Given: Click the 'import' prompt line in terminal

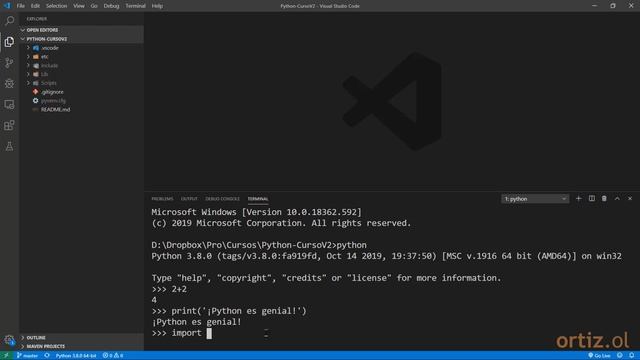Looking at the screenshot, I should [182, 333].
